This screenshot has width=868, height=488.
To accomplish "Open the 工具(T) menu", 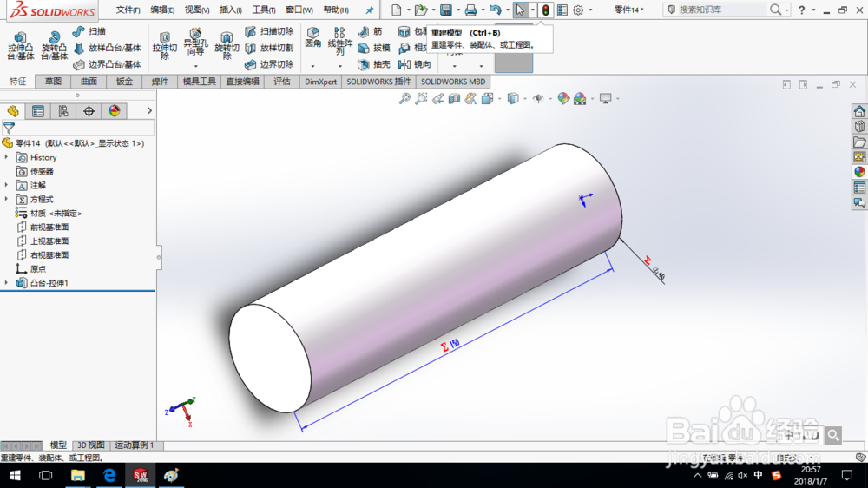I will (264, 10).
